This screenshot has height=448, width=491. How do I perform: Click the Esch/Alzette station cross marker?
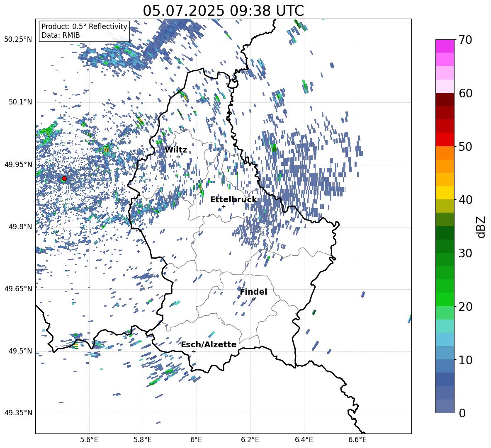(x=194, y=351)
